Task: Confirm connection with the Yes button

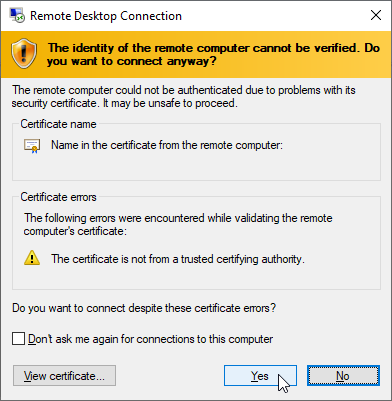Action: pyautogui.click(x=260, y=376)
